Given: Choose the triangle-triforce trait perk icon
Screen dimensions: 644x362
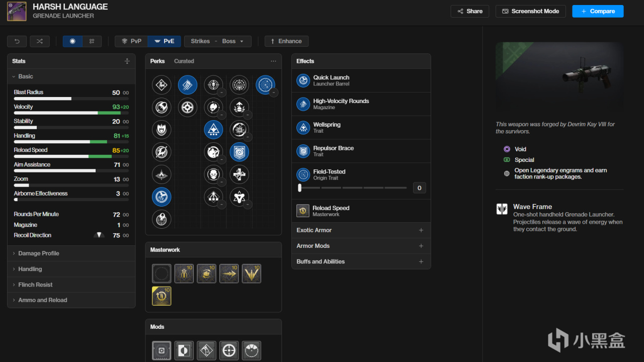Looking at the screenshot, I should pyautogui.click(x=239, y=197).
